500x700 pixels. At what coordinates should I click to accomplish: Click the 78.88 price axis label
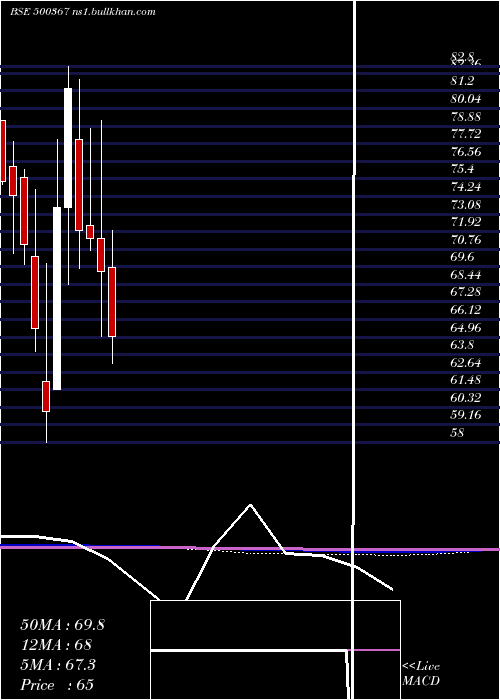[x=466, y=117]
